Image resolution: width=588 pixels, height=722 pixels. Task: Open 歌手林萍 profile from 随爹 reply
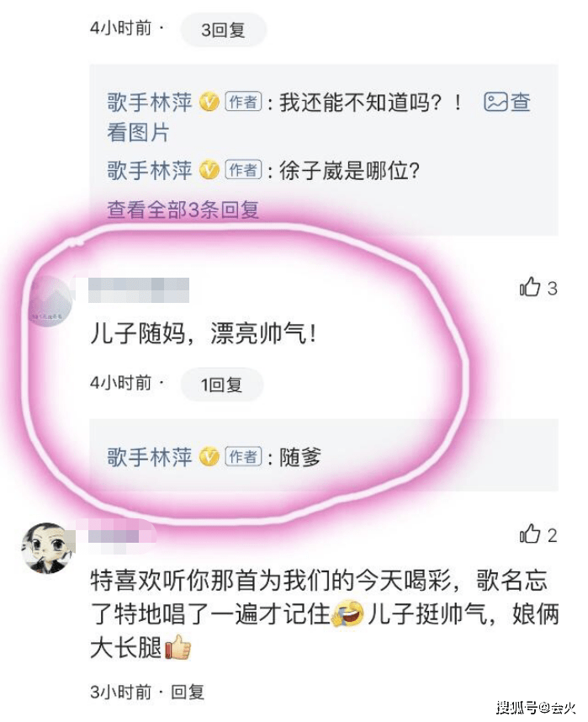pos(150,457)
